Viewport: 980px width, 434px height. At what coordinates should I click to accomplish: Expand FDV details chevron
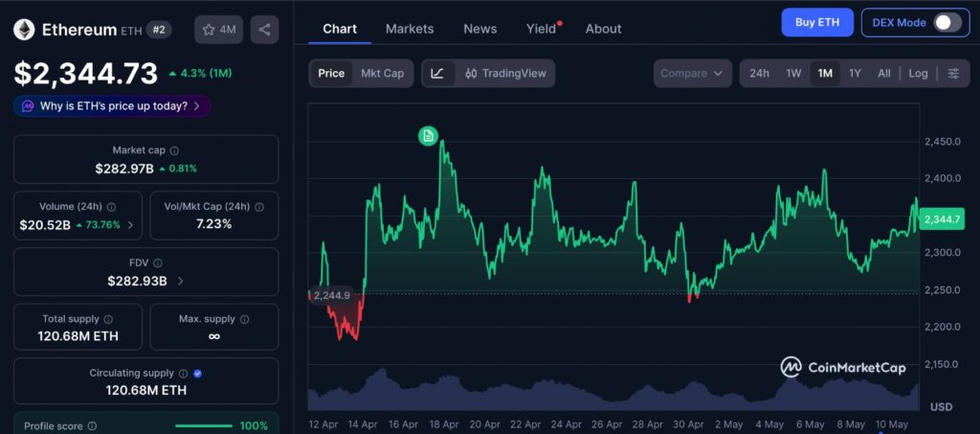click(x=181, y=282)
